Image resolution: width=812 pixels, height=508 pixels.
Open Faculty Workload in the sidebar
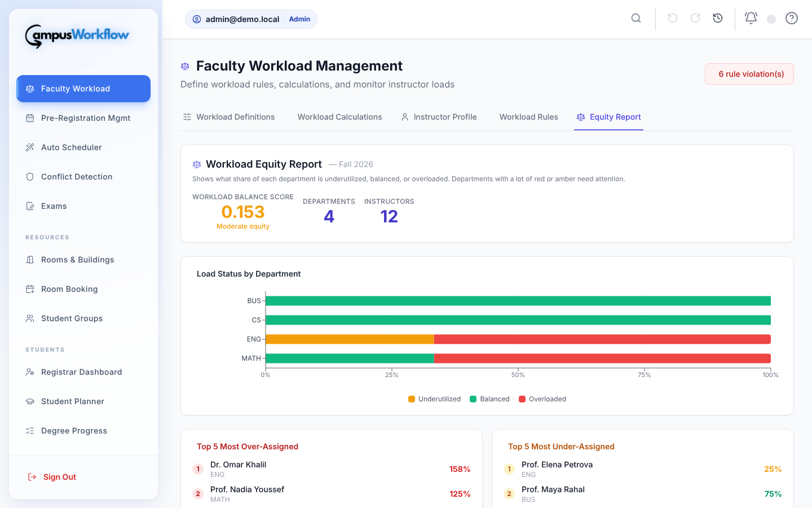83,89
